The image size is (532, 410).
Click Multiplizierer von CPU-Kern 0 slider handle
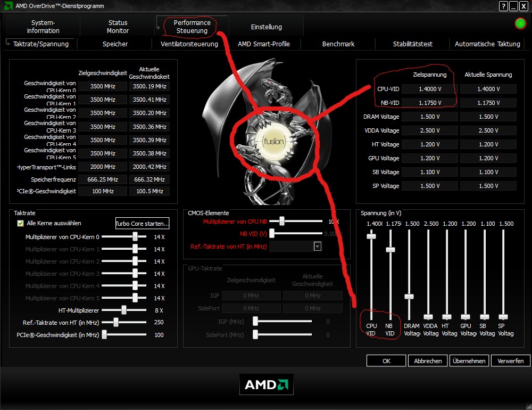coord(135,236)
